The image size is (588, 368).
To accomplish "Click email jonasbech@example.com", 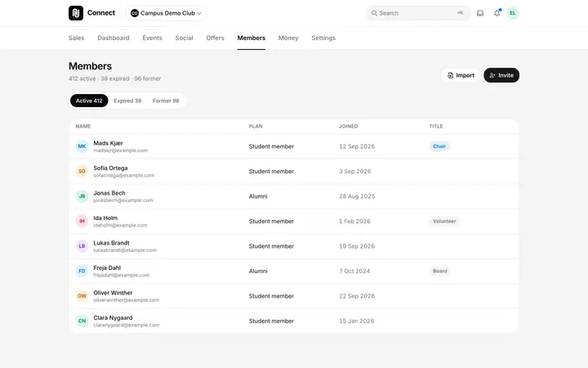I will point(123,200).
